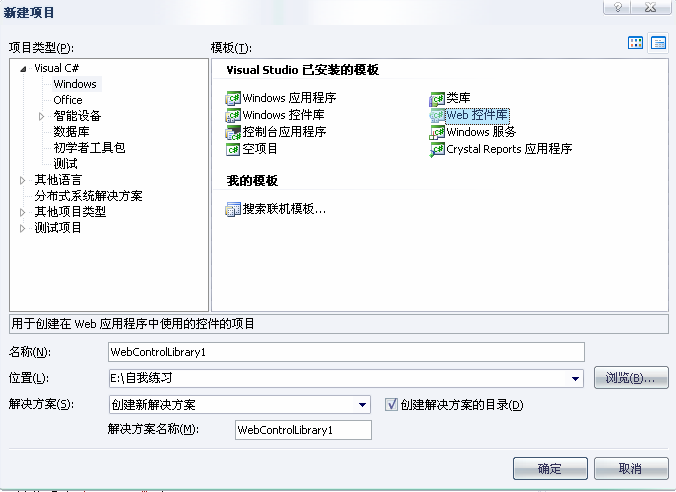Viewport: 676px width, 492px height.
Task: Select the Windows 应用程序 template label
Action: tap(289, 98)
